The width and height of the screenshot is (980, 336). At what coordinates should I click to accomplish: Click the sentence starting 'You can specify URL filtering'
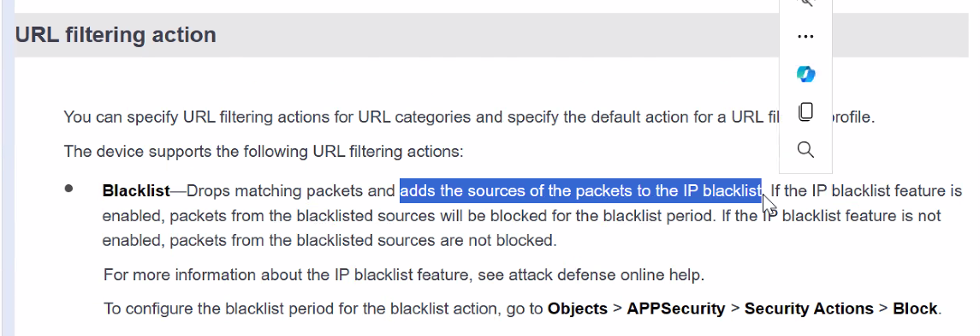[469, 117]
